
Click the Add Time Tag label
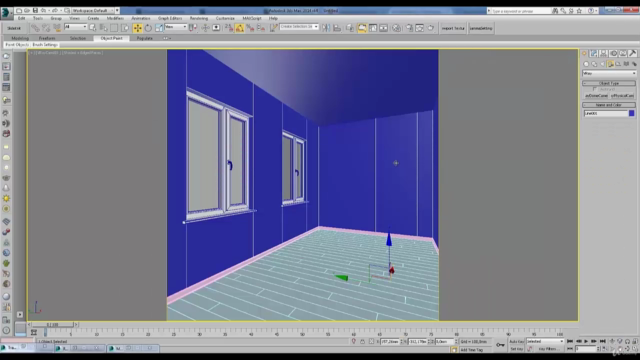click(471, 350)
